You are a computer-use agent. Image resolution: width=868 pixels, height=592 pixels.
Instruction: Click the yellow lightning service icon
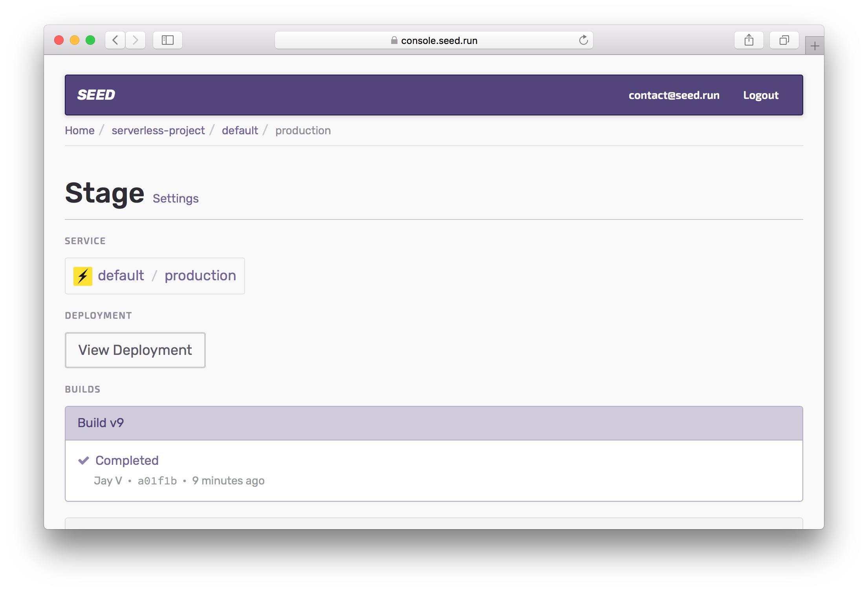(83, 276)
